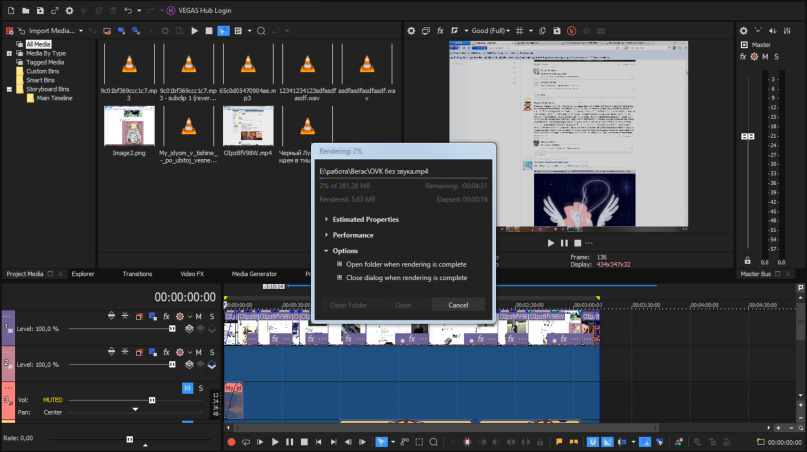Start media preview in Project Media toolbar
The width and height of the screenshot is (807, 452).
pos(194,31)
